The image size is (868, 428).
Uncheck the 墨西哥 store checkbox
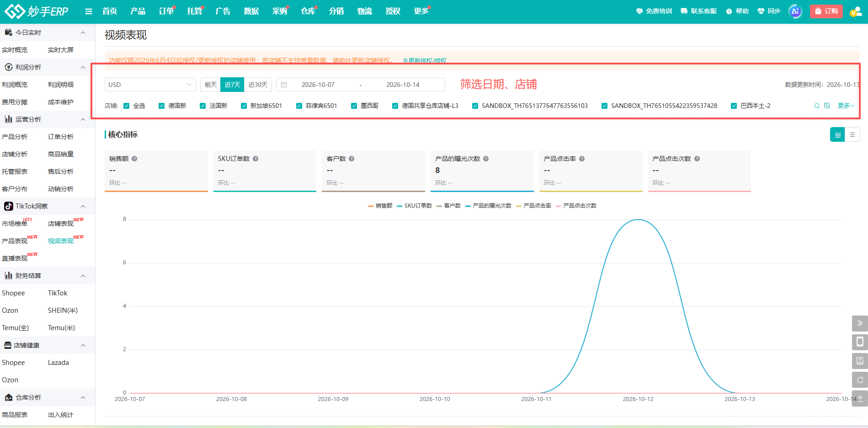point(354,106)
